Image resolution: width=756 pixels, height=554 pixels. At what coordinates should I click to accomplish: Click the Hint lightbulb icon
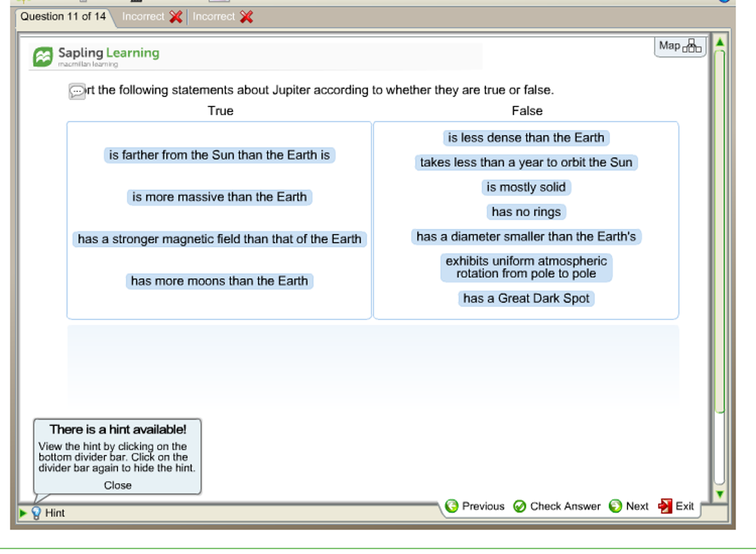(x=36, y=513)
